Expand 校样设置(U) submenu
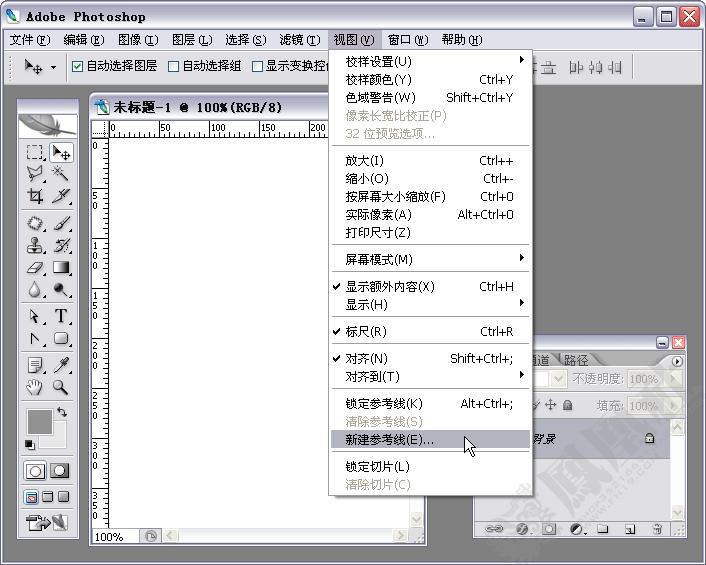 click(x=430, y=62)
